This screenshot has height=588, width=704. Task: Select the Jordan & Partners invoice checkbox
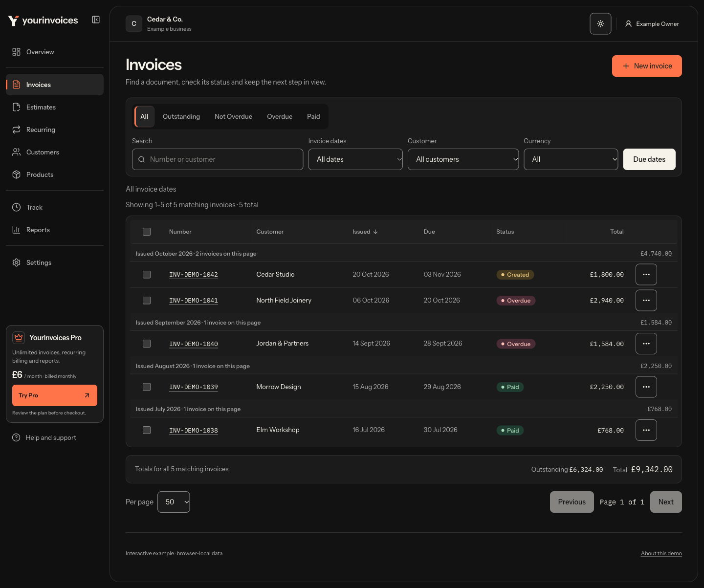coord(147,344)
